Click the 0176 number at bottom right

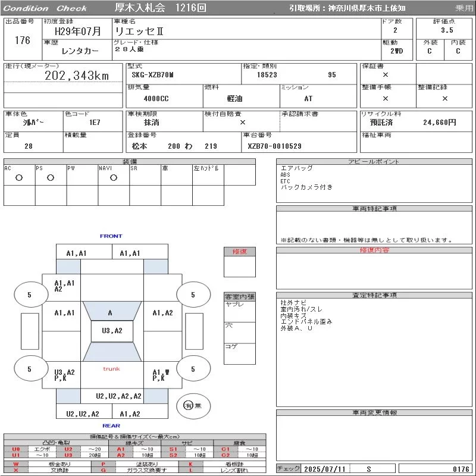(x=461, y=469)
